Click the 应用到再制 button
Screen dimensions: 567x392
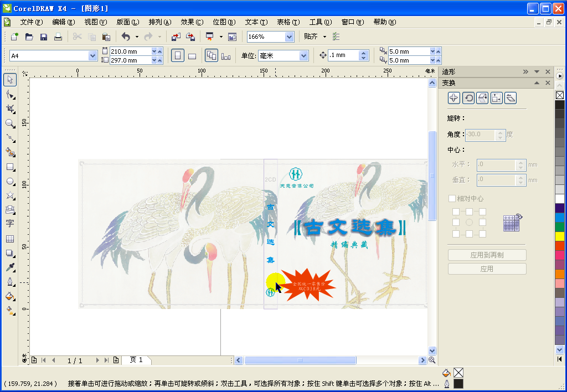pos(487,255)
